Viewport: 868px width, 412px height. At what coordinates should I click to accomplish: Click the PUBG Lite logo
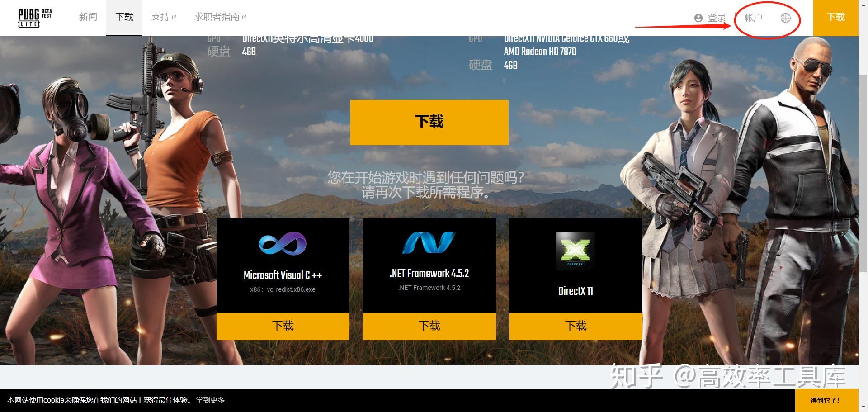point(35,18)
